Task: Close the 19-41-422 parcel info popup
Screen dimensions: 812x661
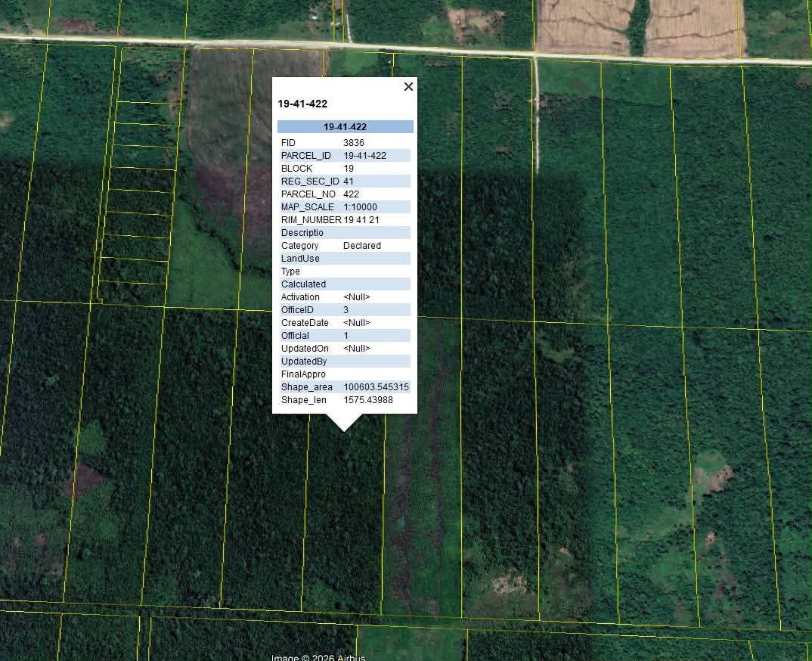Action: tap(408, 86)
